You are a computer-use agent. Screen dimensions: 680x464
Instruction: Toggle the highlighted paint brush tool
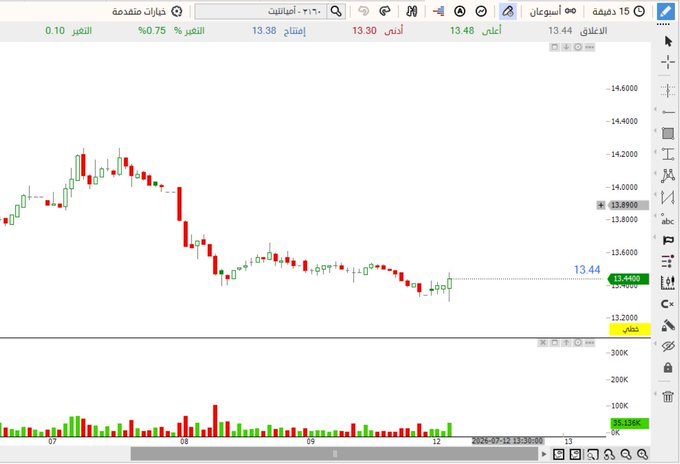pos(508,11)
